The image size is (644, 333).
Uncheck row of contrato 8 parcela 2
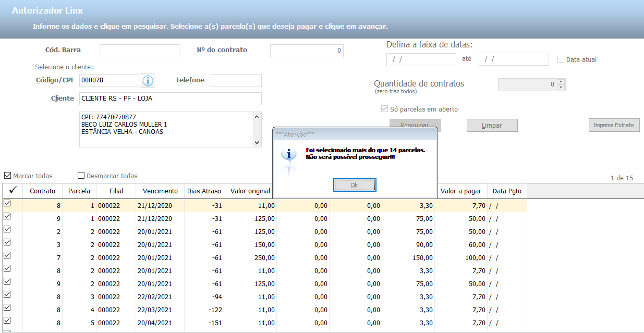7,268
